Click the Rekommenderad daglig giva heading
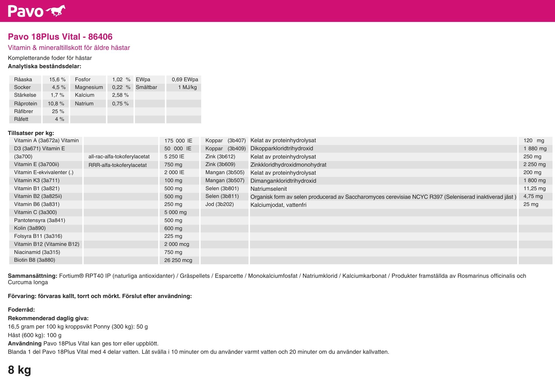Viewport: 555px width, 392px height. 48,318
